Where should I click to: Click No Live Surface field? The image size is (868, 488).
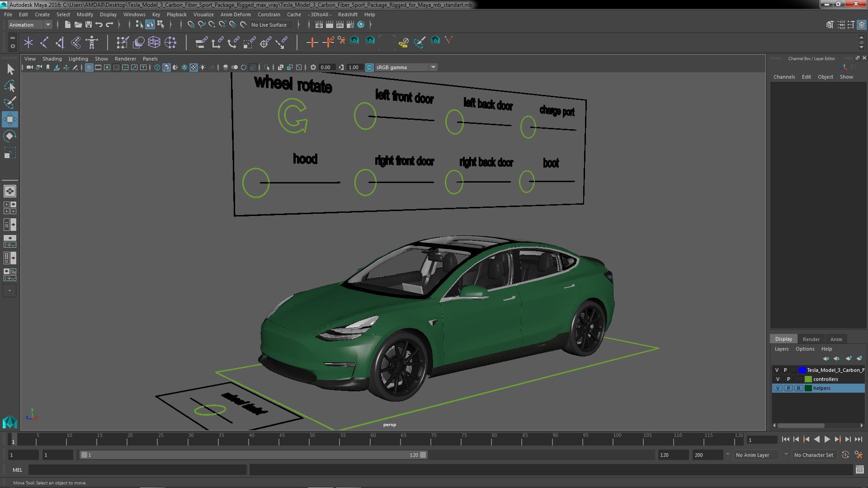click(x=271, y=25)
